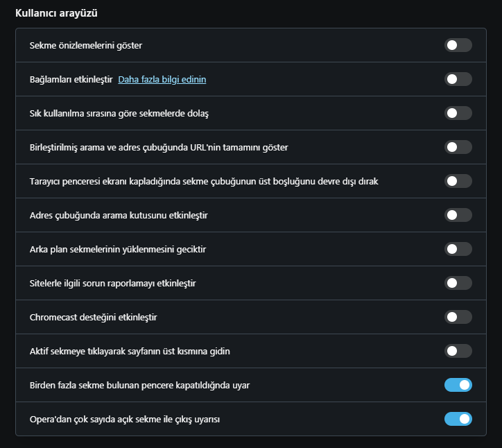Turn off 'Opera'dan çok sayıda açık sekme' exit warning

(458, 419)
